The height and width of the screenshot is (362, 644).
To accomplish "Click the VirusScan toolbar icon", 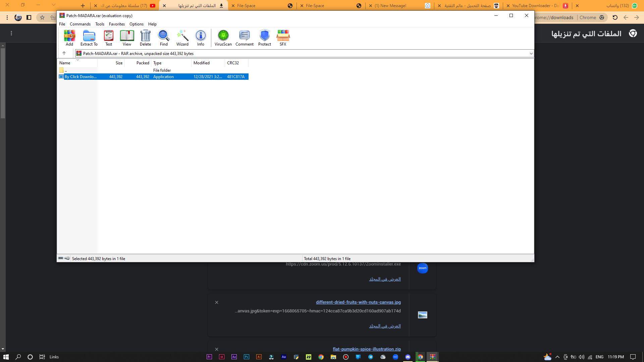I will tap(223, 38).
